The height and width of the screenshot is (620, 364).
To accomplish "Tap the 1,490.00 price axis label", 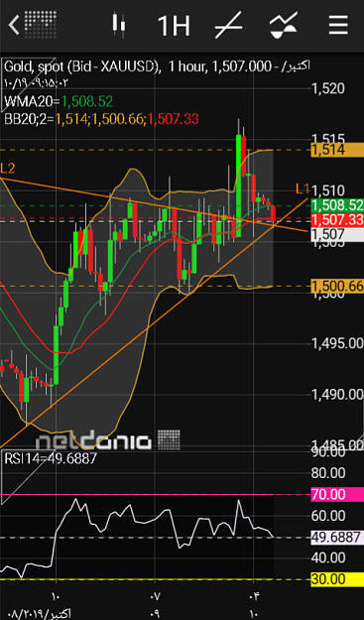I will [337, 394].
